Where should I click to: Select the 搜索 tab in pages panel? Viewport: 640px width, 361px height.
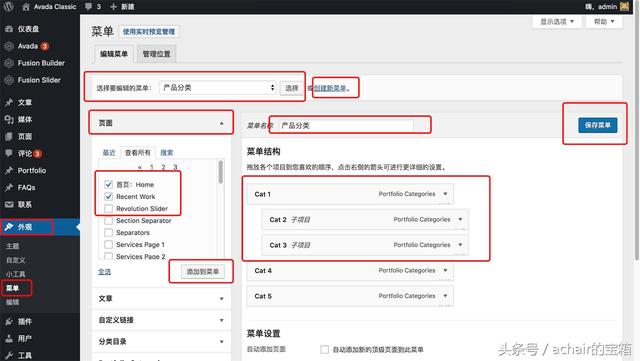[167, 153]
